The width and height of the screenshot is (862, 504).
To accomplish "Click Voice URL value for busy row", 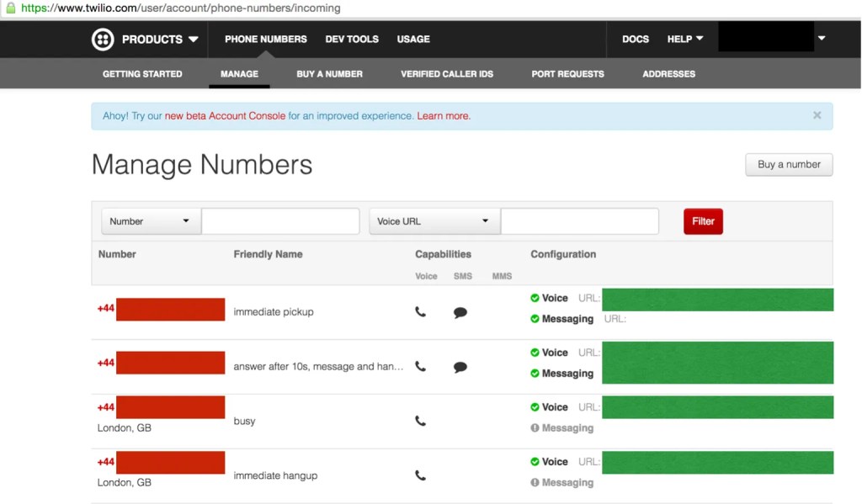I will coord(717,407).
